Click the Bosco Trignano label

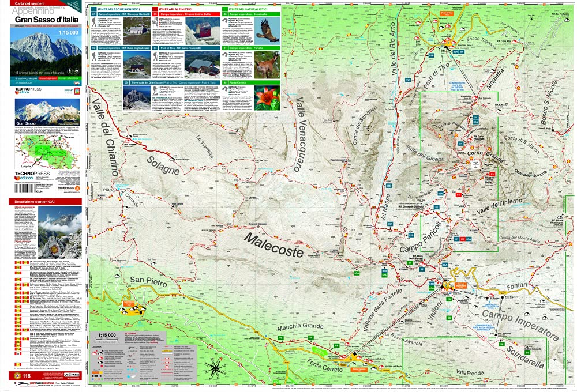(x=481, y=42)
